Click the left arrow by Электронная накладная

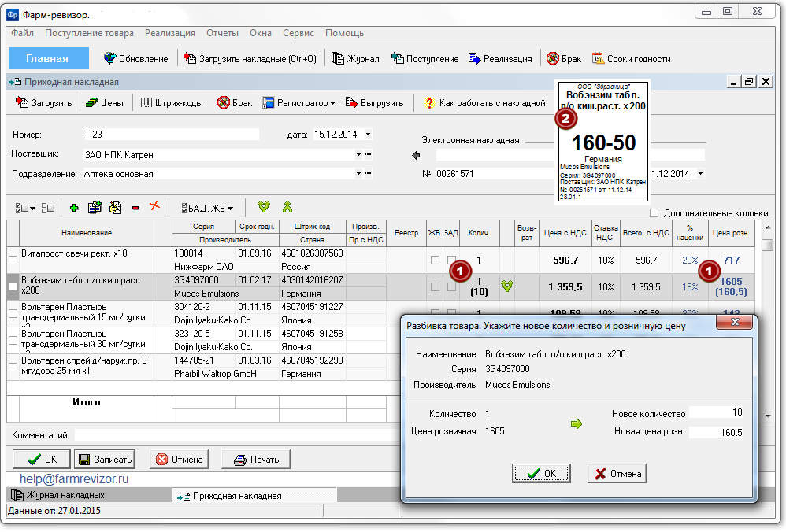coord(416,155)
